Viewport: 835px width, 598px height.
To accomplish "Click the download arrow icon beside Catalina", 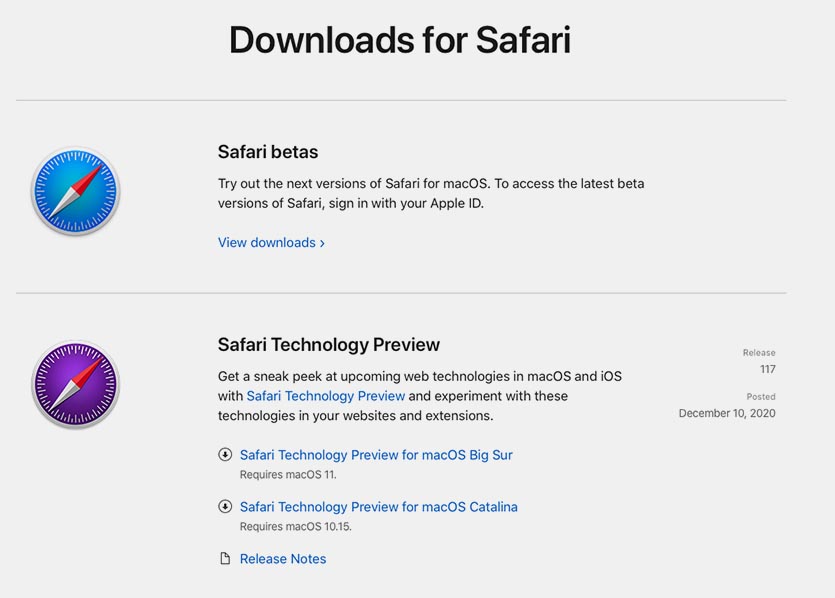I will tap(225, 507).
